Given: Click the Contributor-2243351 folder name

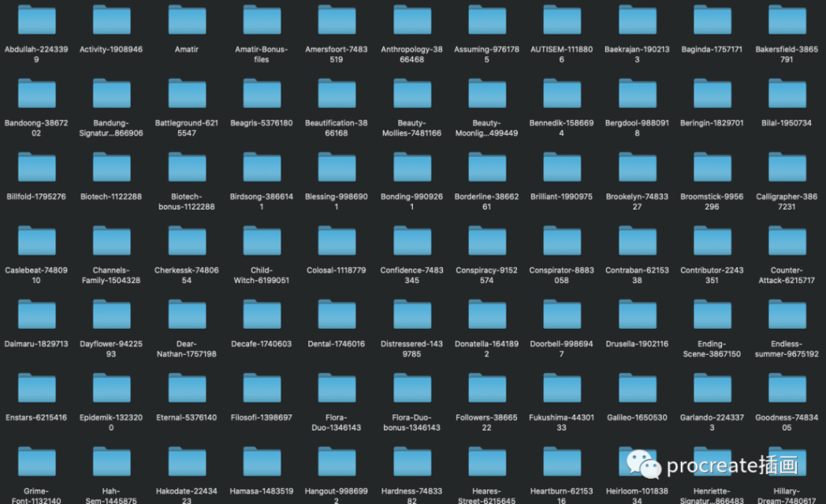Looking at the screenshot, I should point(711,276).
